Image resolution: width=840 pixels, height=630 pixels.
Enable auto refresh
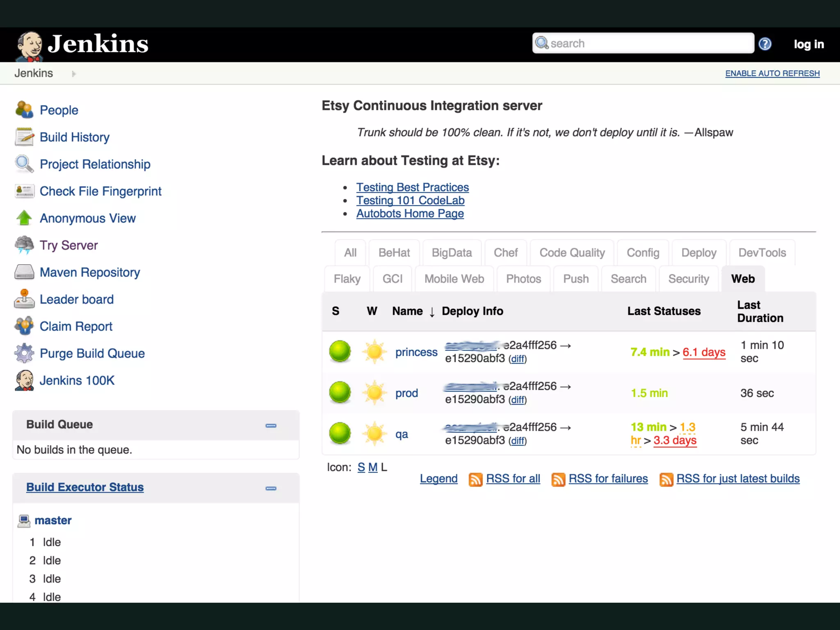click(772, 73)
